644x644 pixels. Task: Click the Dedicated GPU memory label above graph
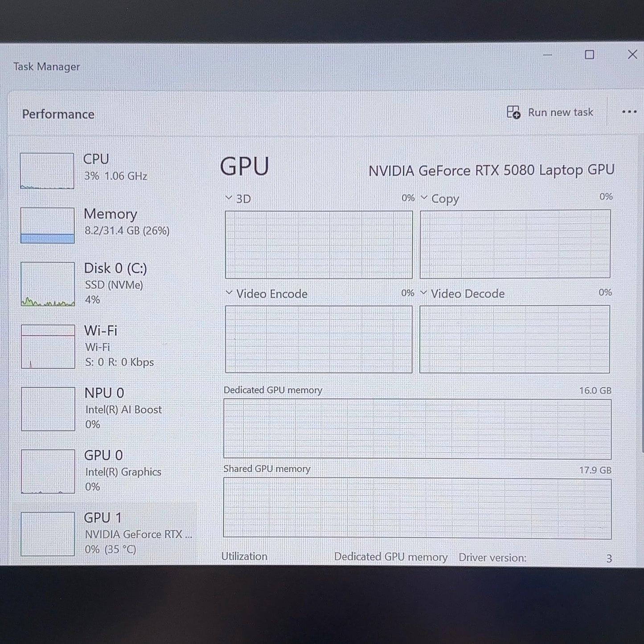click(273, 390)
